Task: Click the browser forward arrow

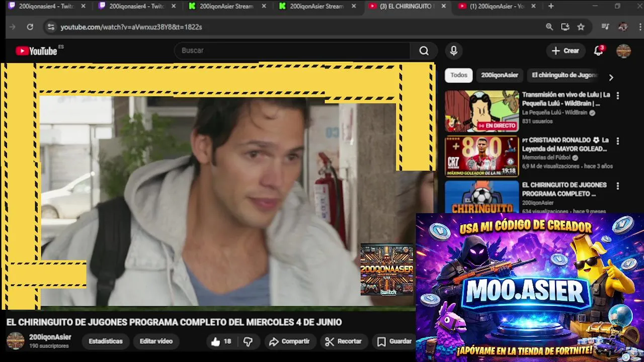Action: (13, 27)
